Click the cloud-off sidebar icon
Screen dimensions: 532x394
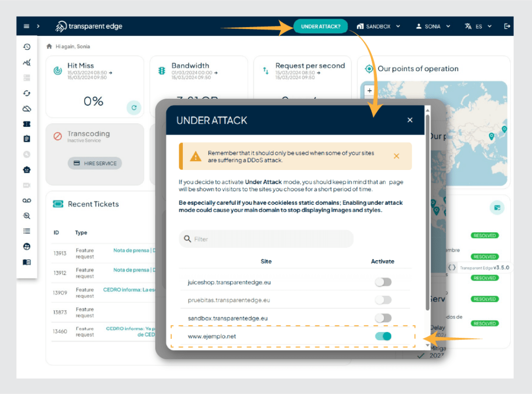point(27,109)
